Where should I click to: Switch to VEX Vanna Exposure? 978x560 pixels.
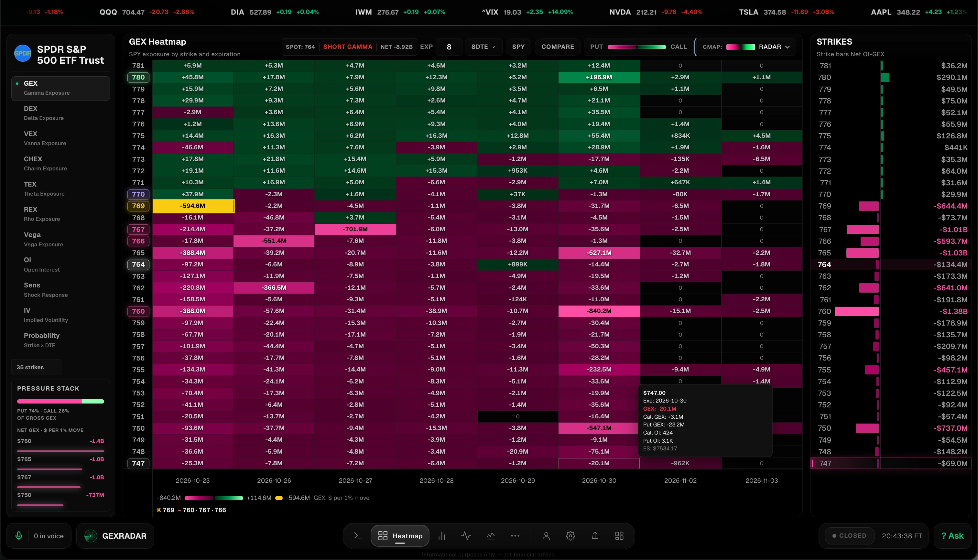pos(60,138)
